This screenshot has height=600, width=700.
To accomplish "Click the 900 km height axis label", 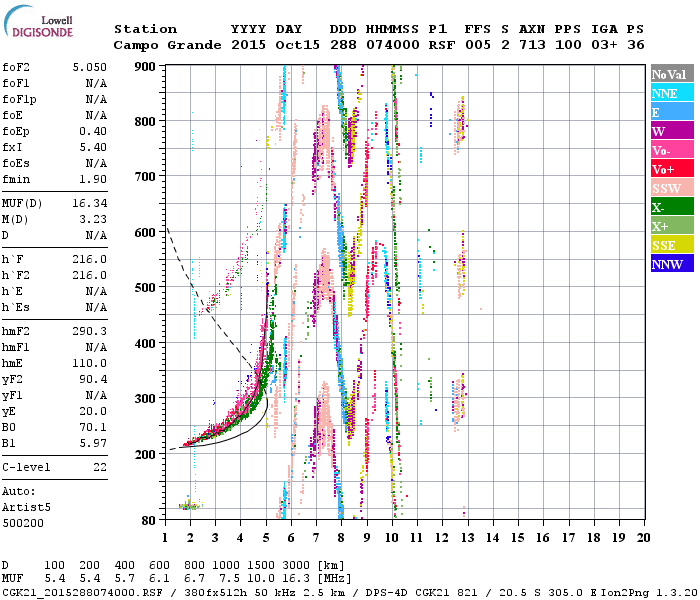I will tap(145, 67).
